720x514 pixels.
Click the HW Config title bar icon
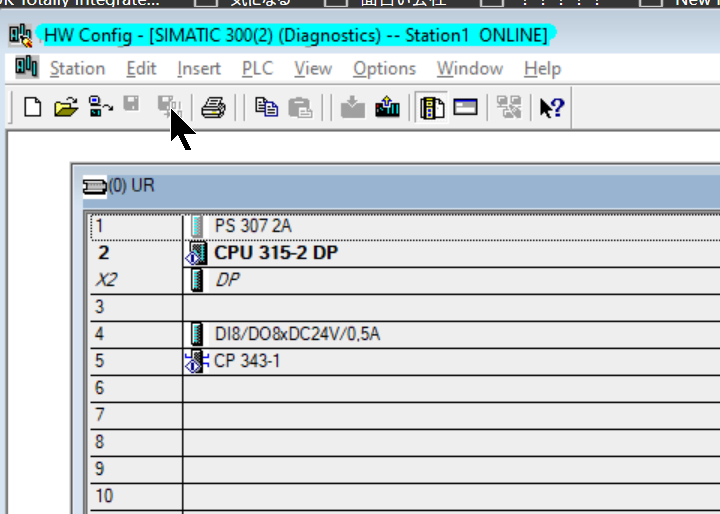[x=21, y=35]
